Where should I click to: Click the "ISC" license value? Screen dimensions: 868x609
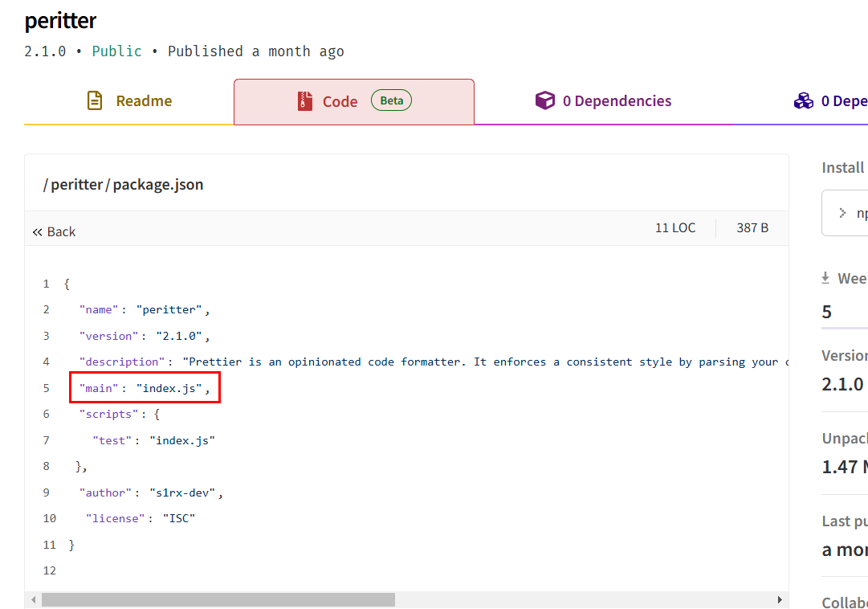tap(179, 519)
